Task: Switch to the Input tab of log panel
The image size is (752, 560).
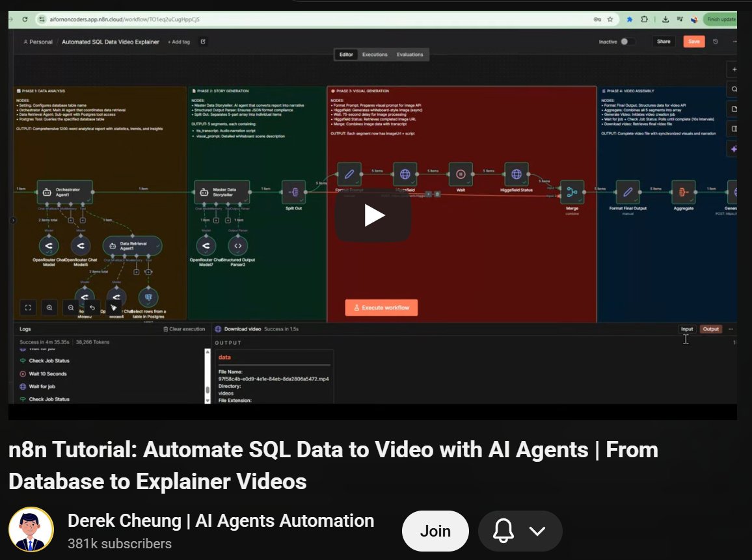Action: tap(687, 329)
